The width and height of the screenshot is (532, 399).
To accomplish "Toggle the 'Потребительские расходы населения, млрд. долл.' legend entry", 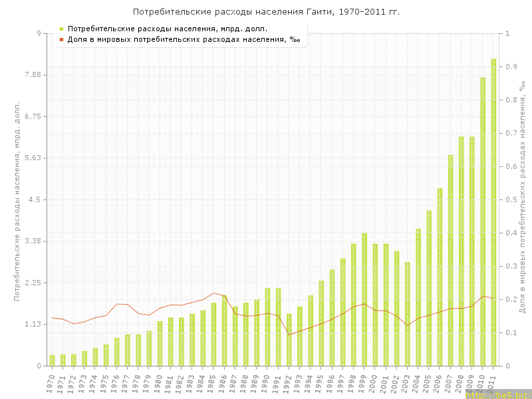I will coord(168,29).
